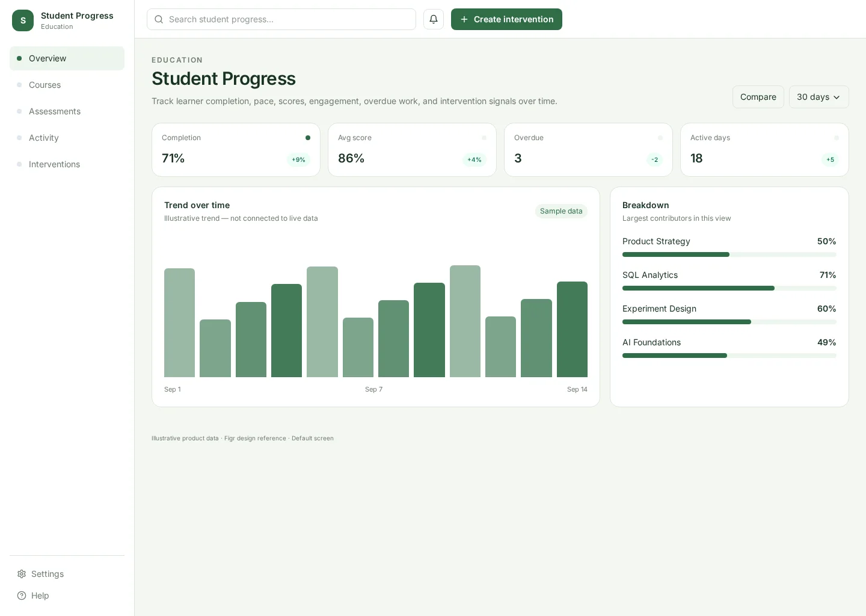
Task: Click the plus icon in Create intervention
Action: pyautogui.click(x=464, y=19)
